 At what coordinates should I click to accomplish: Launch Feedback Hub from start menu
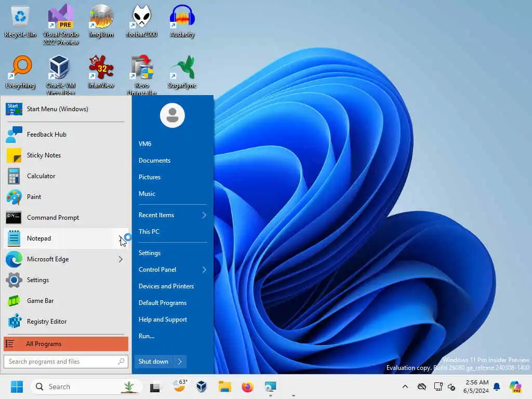(66, 135)
